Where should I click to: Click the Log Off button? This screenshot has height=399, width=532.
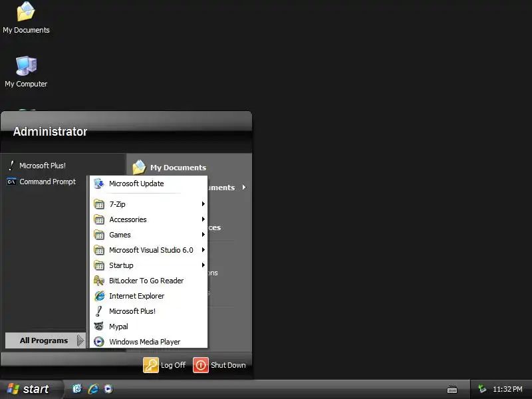(165, 365)
